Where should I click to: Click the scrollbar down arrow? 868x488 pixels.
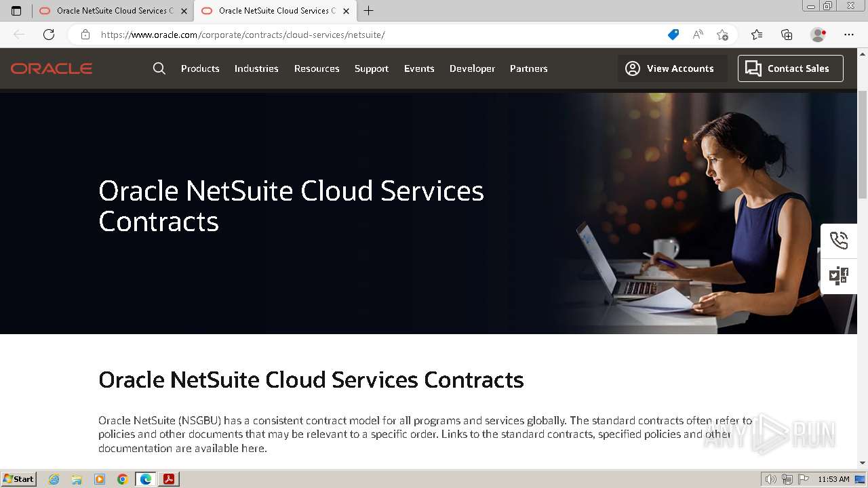click(863, 463)
